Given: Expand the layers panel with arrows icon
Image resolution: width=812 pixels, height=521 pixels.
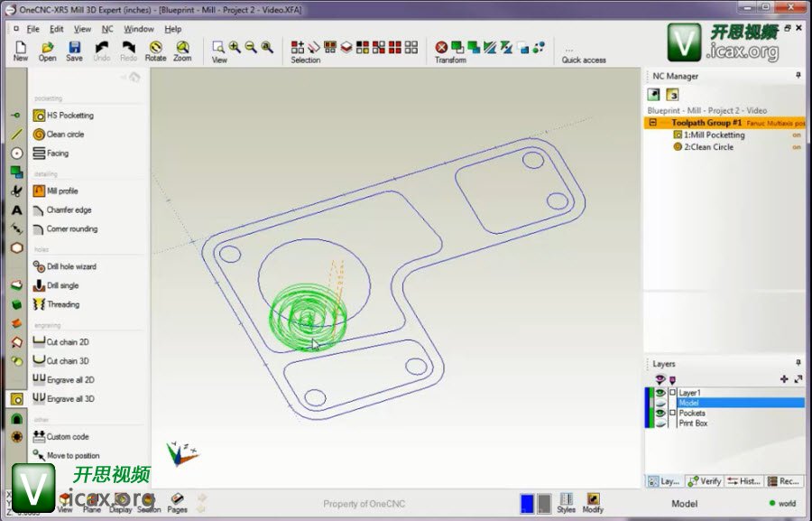Looking at the screenshot, I should (x=798, y=379).
